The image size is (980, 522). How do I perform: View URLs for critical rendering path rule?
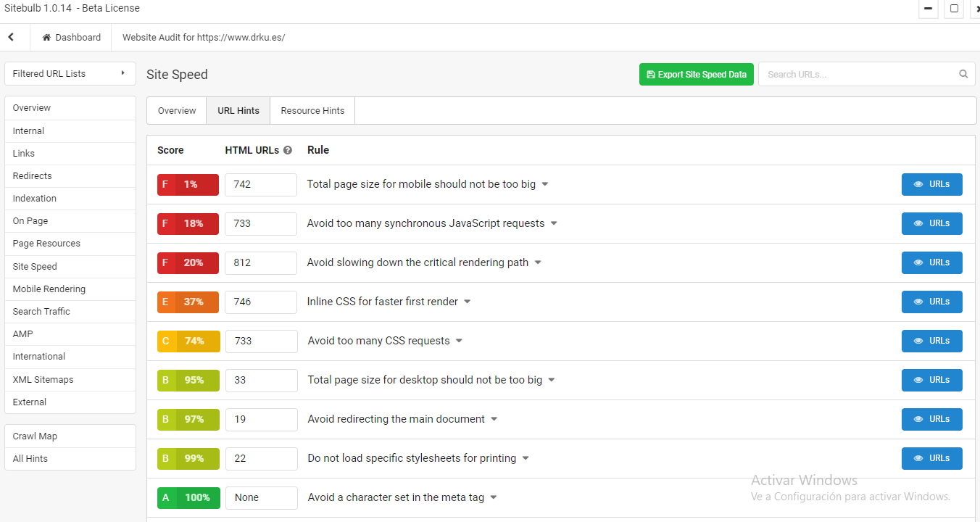point(931,262)
